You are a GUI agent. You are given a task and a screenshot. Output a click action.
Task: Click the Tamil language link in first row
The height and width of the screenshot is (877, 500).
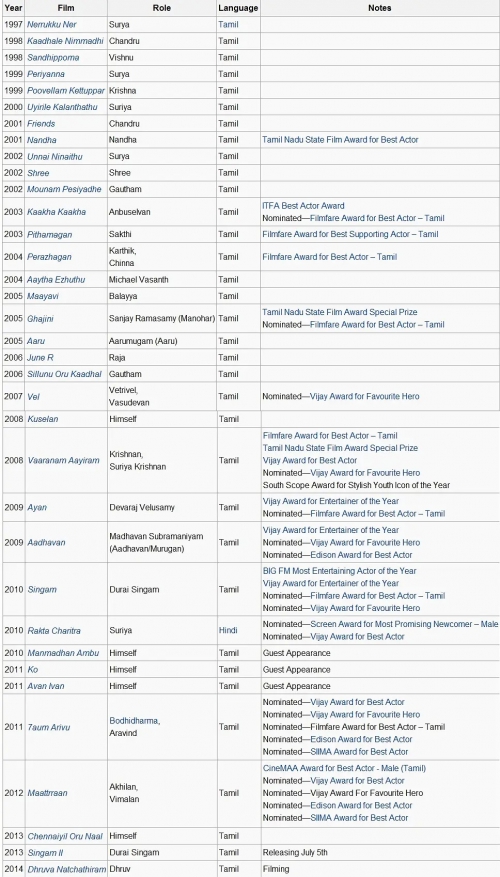[x=228, y=25]
